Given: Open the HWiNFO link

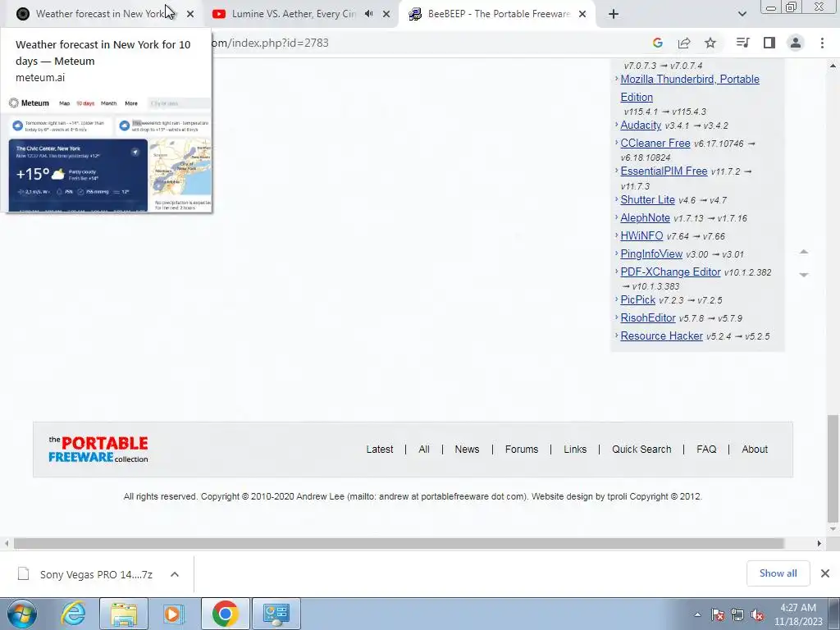Looking at the screenshot, I should [x=641, y=235].
